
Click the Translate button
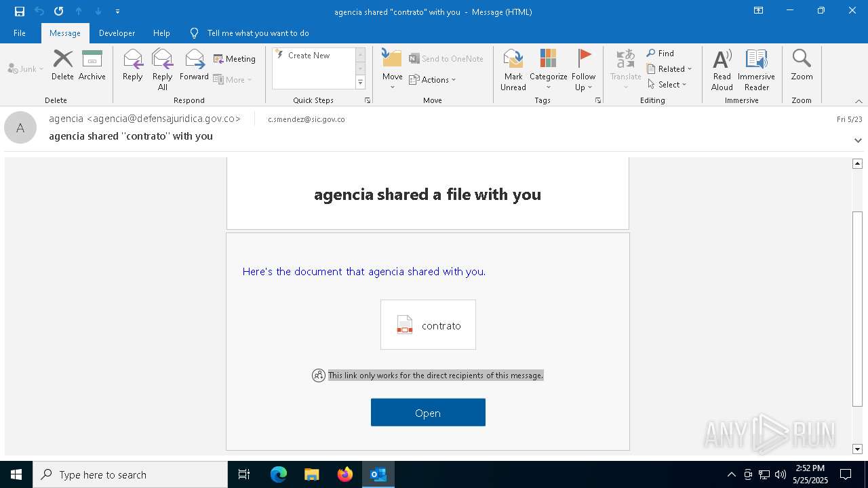pyautogui.click(x=625, y=70)
